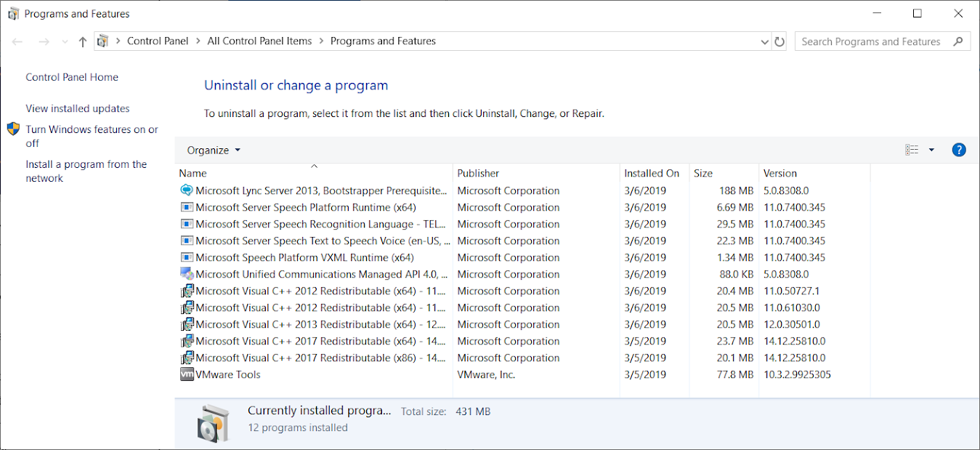
Task: Sort programs by the Size column header
Action: [x=724, y=173]
